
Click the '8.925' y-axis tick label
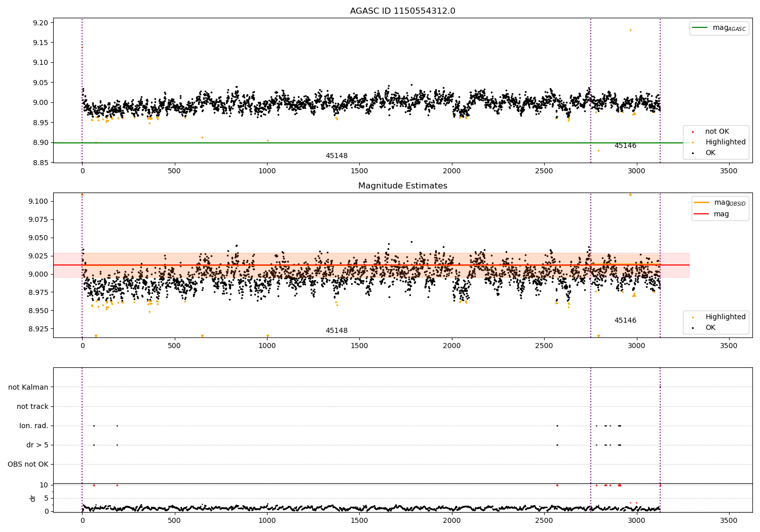click(x=39, y=329)
